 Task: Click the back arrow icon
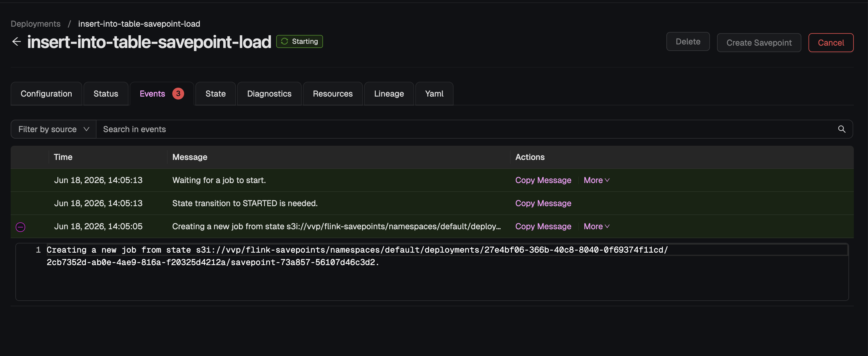pos(16,41)
